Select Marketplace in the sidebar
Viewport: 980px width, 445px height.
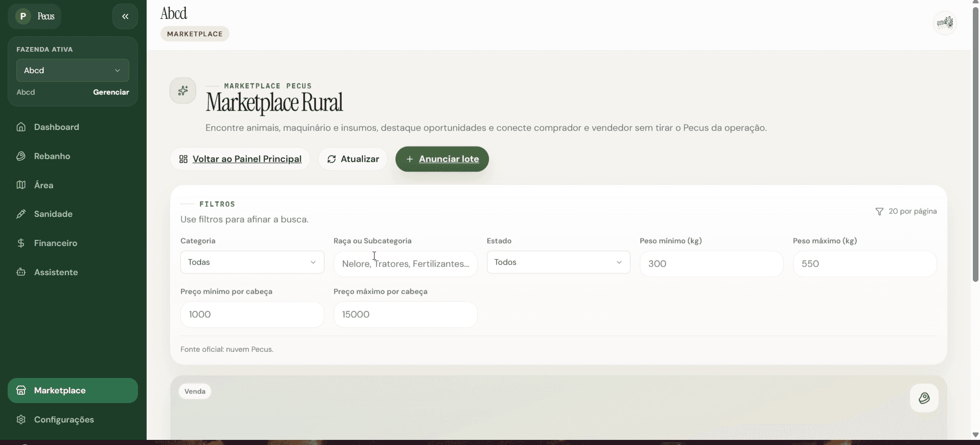pyautogui.click(x=73, y=391)
